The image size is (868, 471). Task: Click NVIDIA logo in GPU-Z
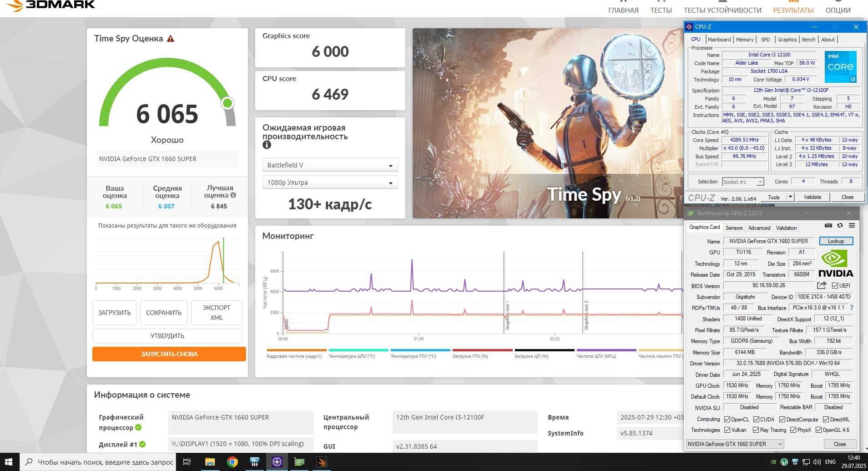(x=835, y=263)
